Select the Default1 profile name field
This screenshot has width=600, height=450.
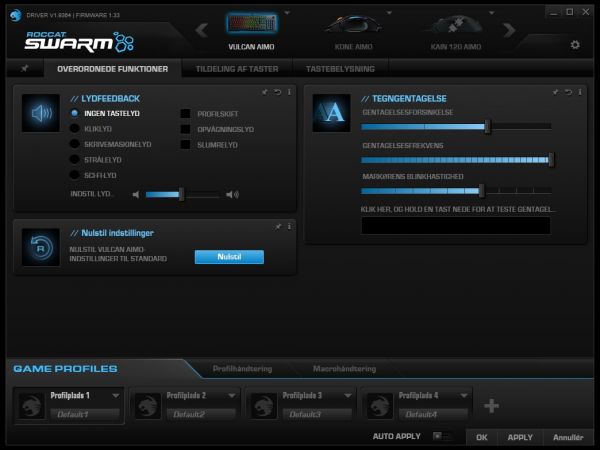coord(85,414)
